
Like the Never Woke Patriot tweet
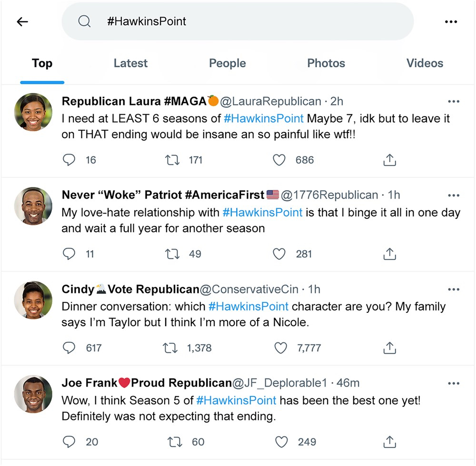click(279, 254)
